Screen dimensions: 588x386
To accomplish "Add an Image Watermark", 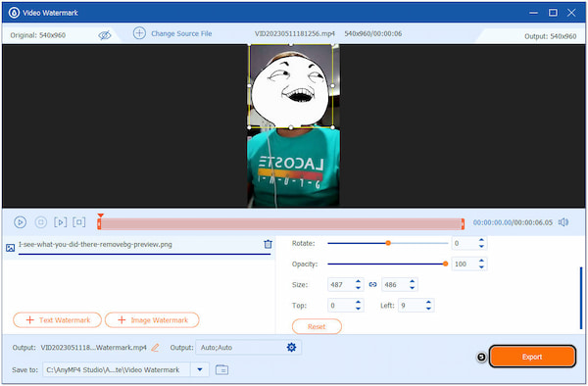I will [x=152, y=320].
